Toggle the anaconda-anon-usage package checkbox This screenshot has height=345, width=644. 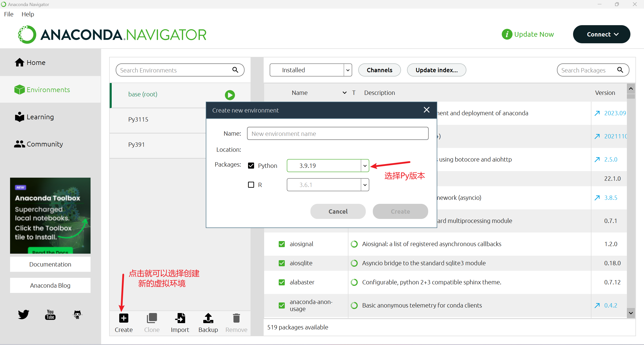(282, 305)
